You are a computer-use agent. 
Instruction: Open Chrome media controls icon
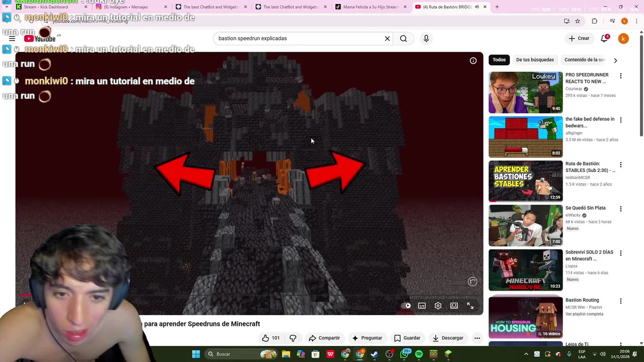pos(612,21)
